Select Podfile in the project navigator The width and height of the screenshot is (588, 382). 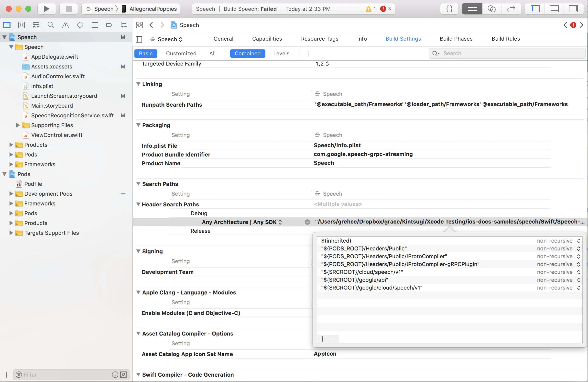tap(33, 184)
